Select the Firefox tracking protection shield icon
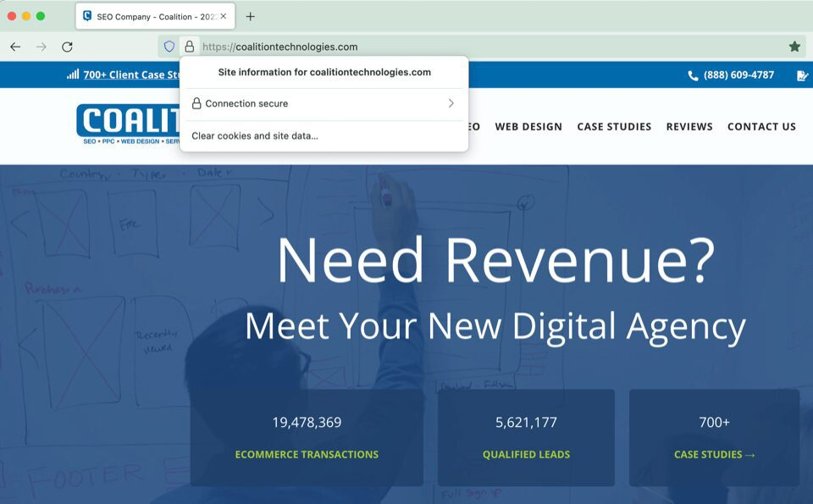Screen dimensions: 813x504 coord(170,47)
